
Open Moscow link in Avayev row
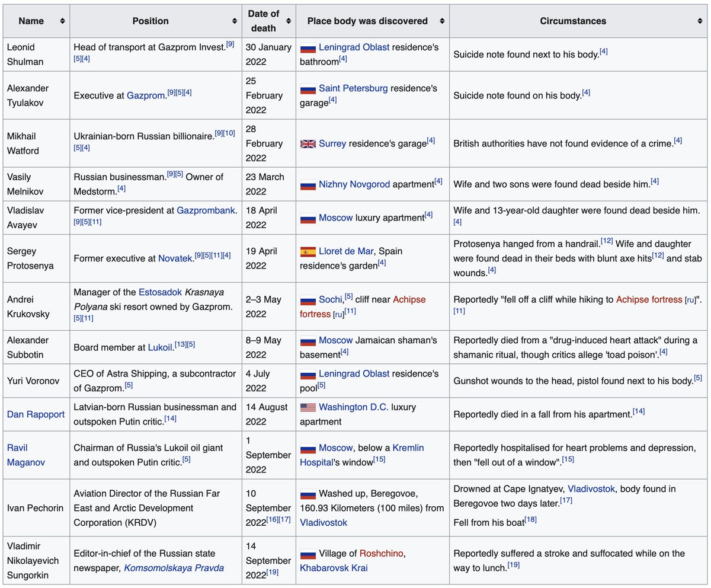pyautogui.click(x=335, y=218)
